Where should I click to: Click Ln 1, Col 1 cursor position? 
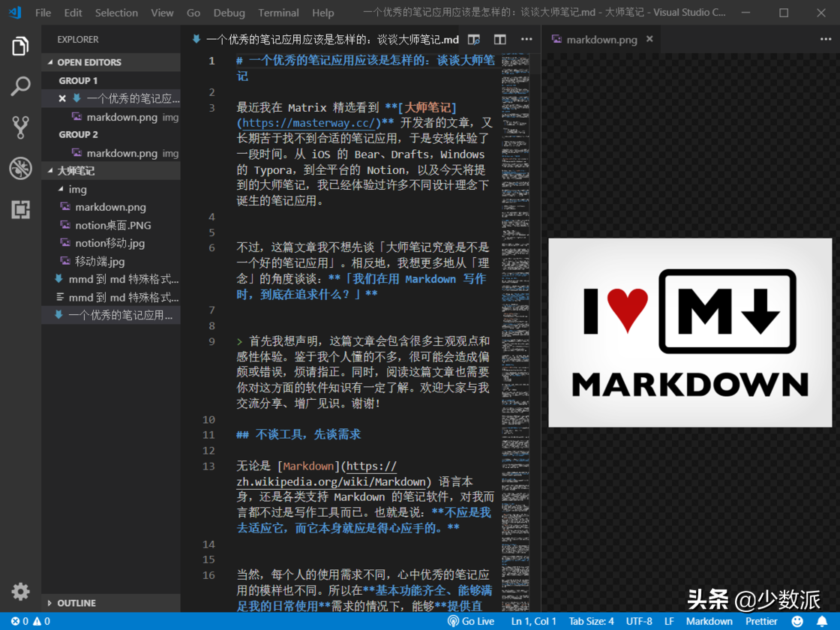533,622
